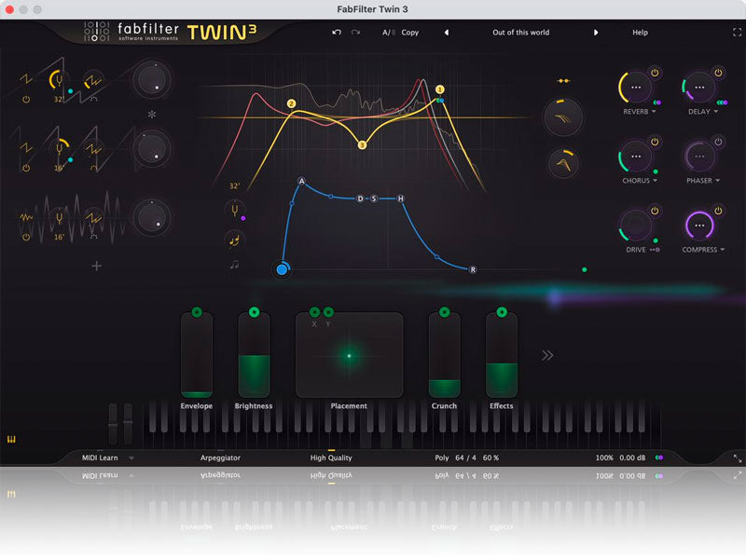This screenshot has height=560, width=746.
Task: Click the Decay point D on envelope
Action: [360, 198]
